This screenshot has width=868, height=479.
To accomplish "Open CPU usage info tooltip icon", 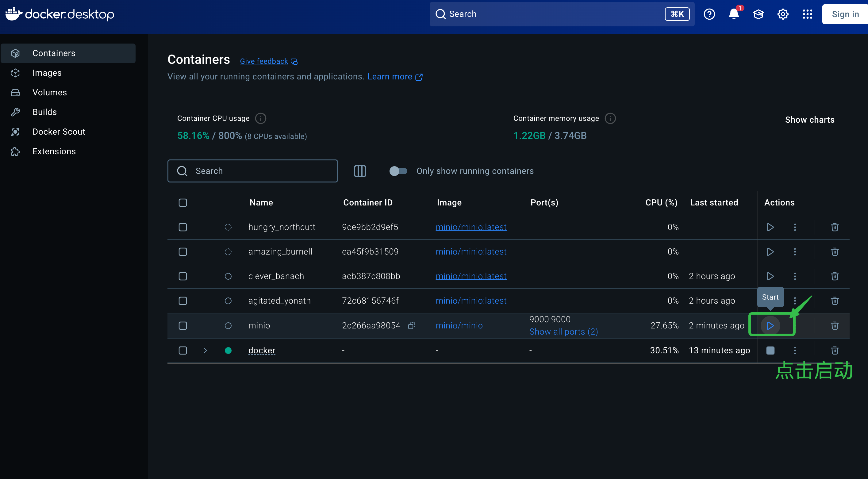I will [x=260, y=118].
